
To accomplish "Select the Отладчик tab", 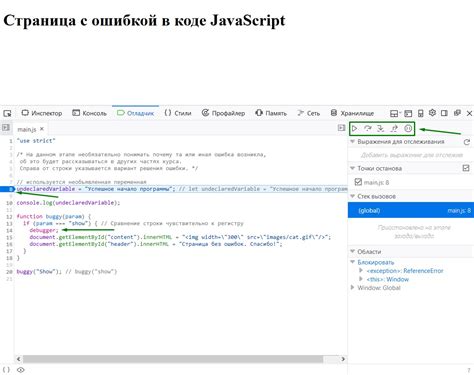I will tap(136, 113).
